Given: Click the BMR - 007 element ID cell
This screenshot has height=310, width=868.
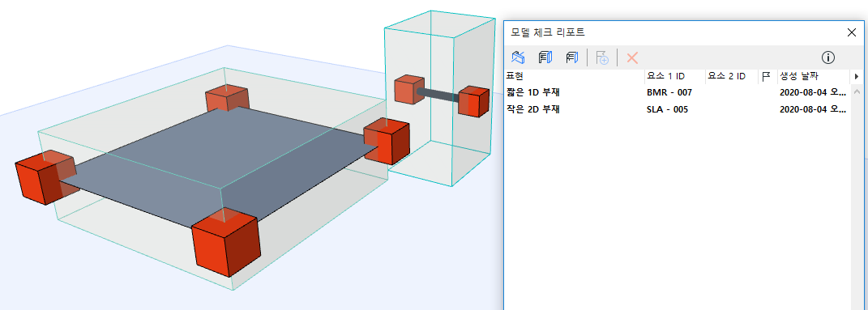Looking at the screenshot, I should click(x=669, y=92).
